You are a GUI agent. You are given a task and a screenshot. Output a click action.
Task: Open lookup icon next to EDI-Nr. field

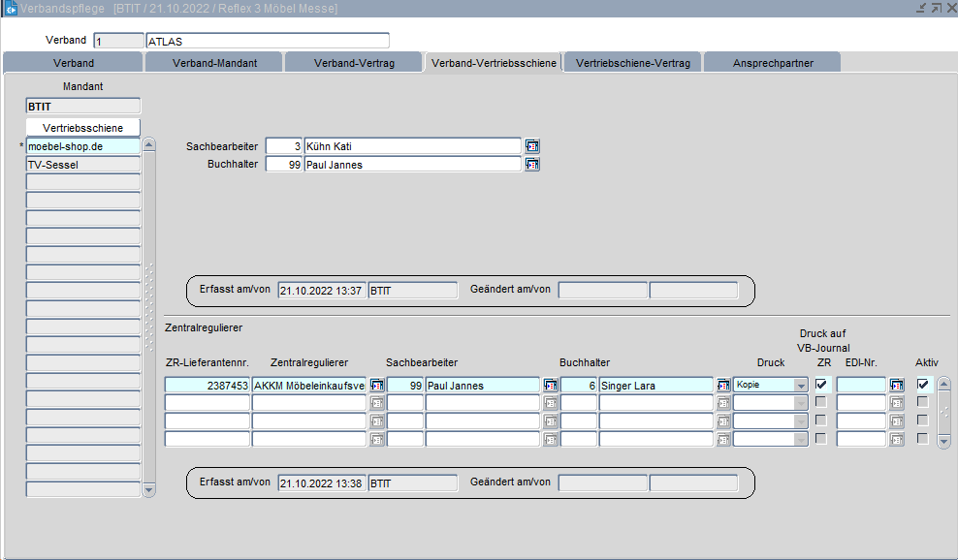pyautogui.click(x=897, y=386)
